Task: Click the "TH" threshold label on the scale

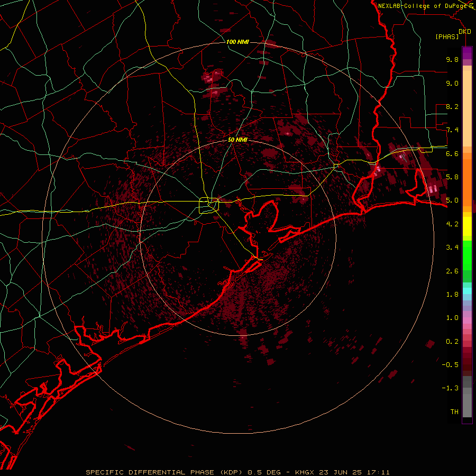Action: coord(454,412)
